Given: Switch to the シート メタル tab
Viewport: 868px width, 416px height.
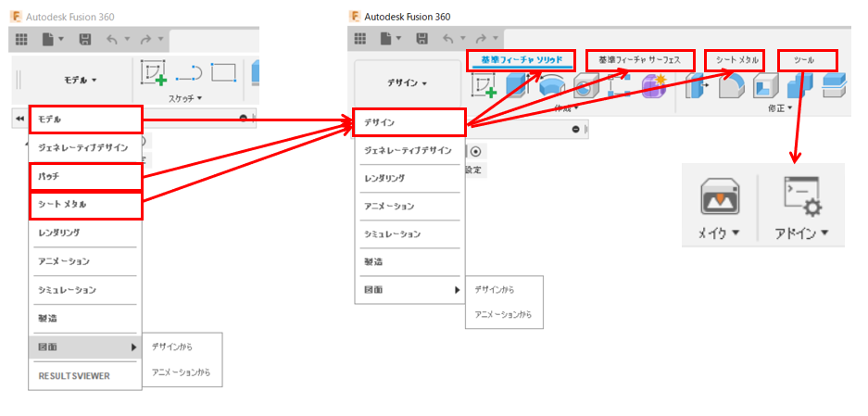Looking at the screenshot, I should tap(736, 60).
